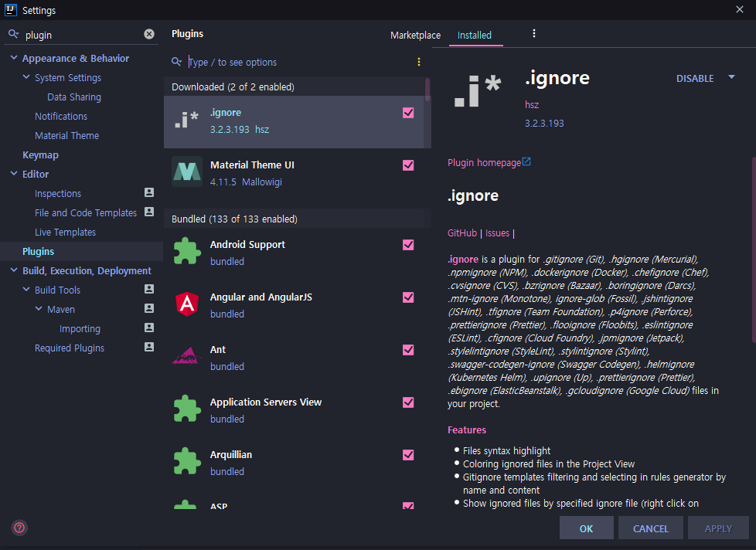The width and height of the screenshot is (756, 550).
Task: Toggle the Ant plugin checkbox
Action: tap(408, 350)
